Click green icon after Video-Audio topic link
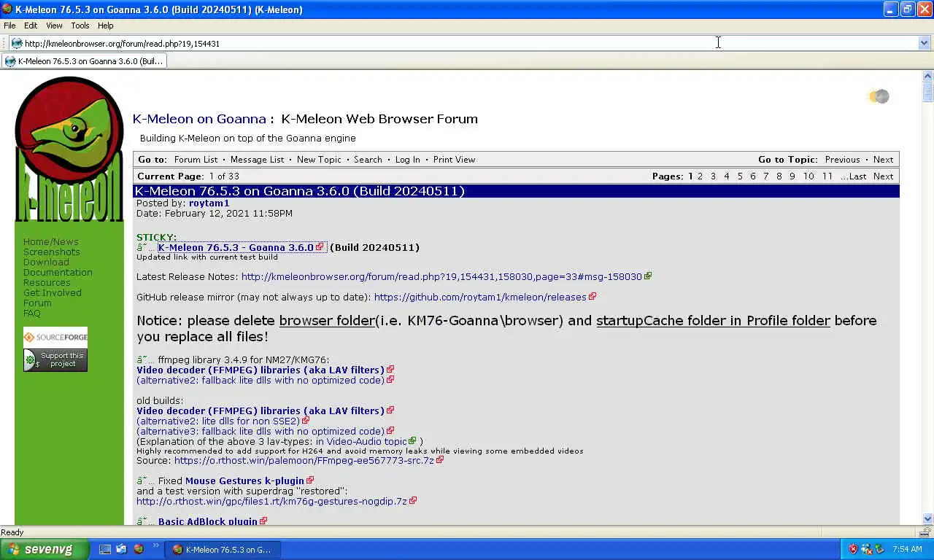Image resolution: width=934 pixels, height=560 pixels. pos(413,441)
